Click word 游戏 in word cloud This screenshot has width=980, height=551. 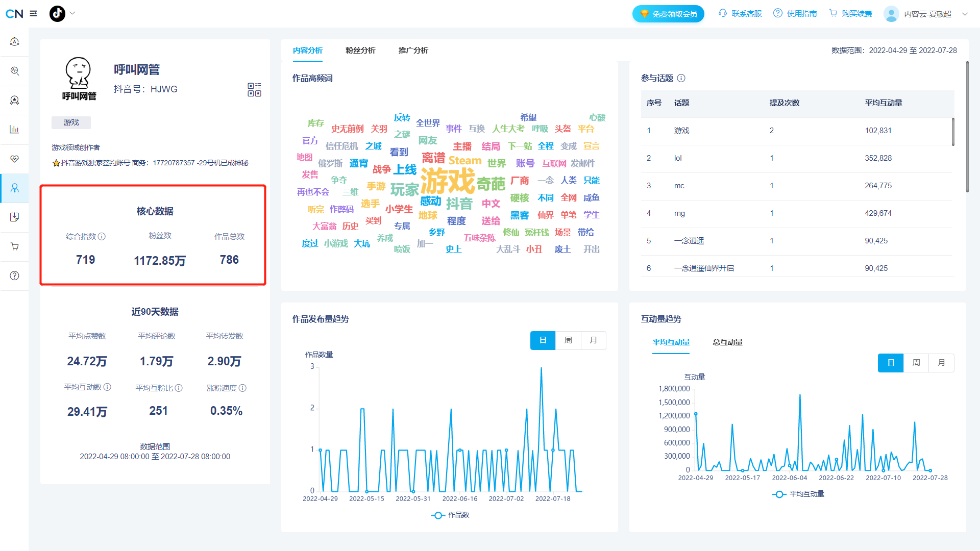(448, 181)
